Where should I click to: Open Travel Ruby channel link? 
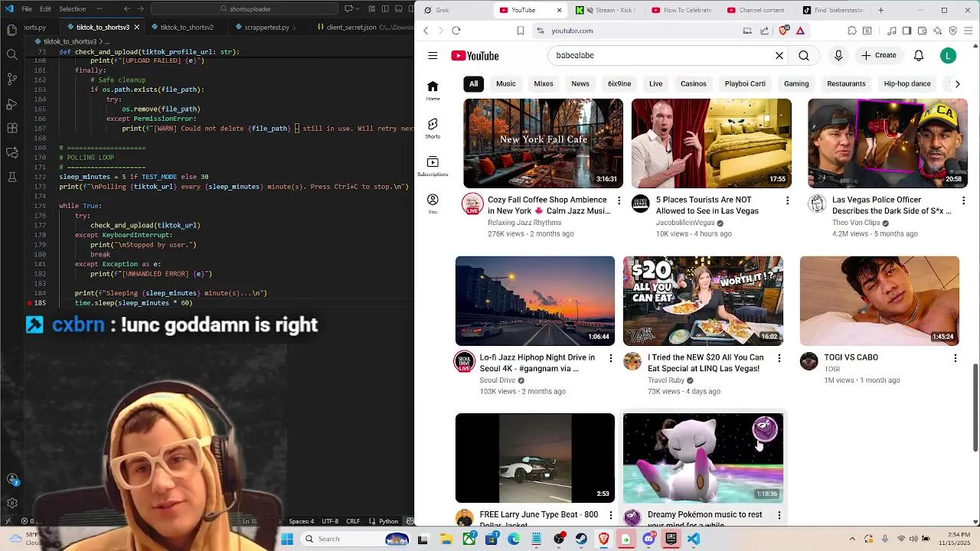click(666, 380)
